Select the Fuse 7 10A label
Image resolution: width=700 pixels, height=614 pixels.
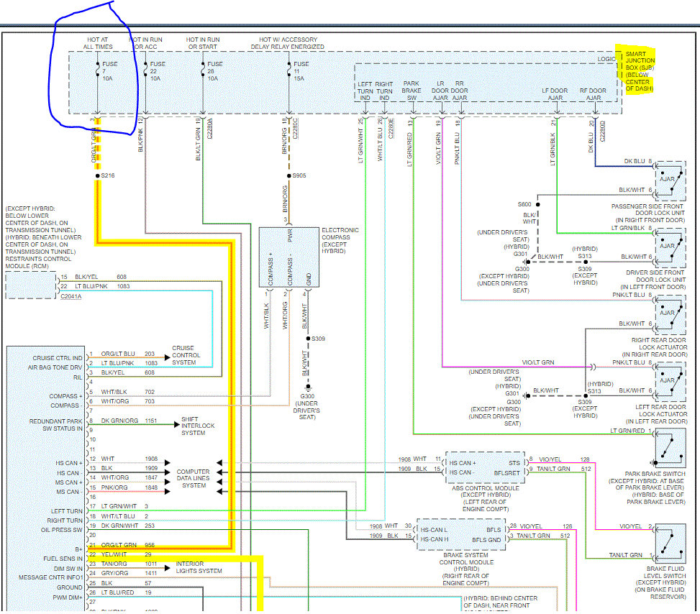tap(109, 71)
